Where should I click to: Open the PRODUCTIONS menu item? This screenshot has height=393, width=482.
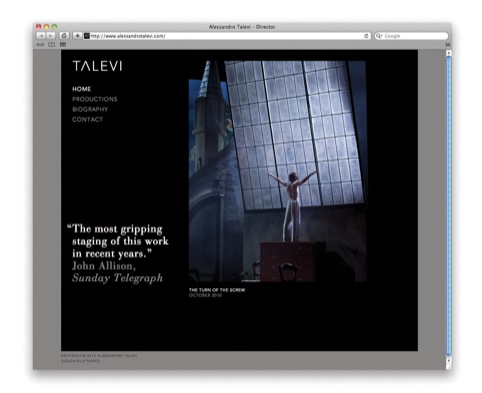[95, 99]
